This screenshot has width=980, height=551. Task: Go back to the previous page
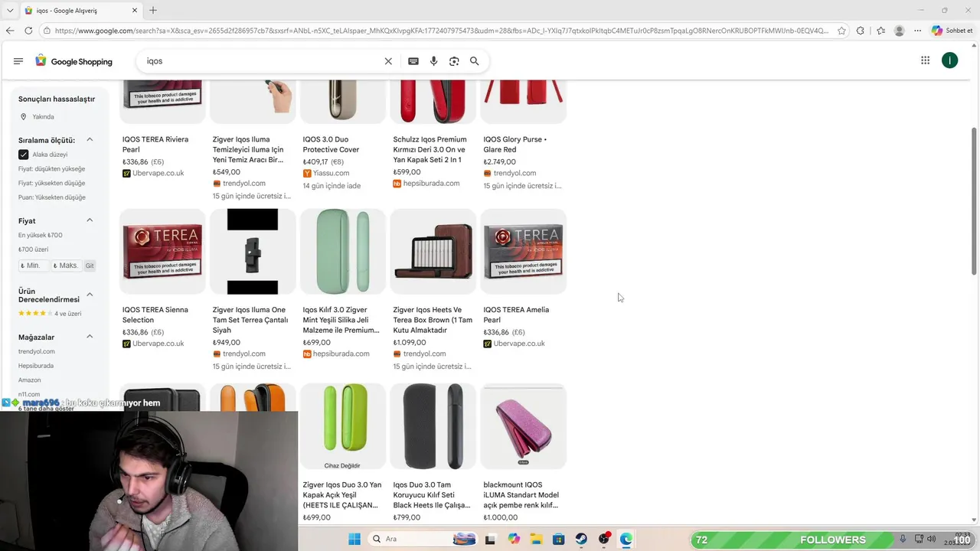[x=10, y=31]
